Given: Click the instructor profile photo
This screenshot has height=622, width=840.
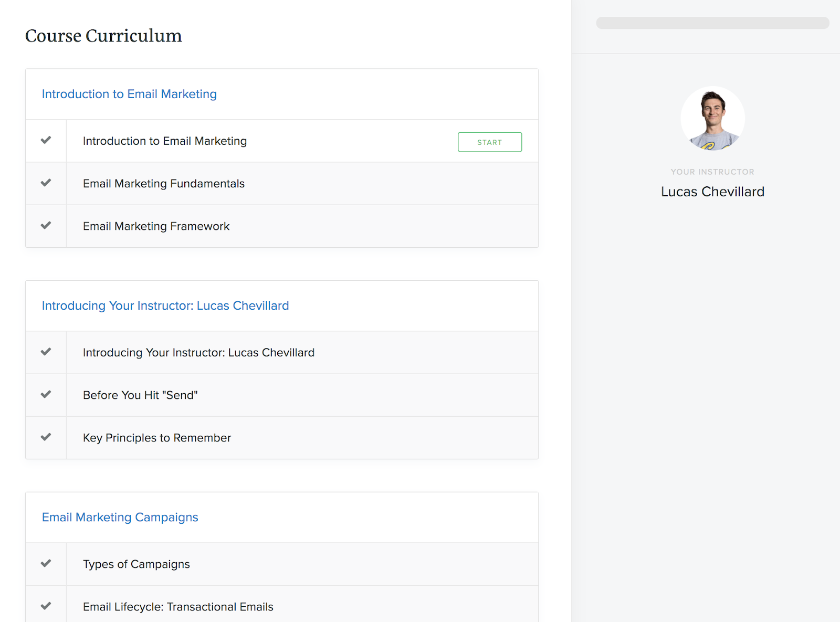Looking at the screenshot, I should coord(712,119).
